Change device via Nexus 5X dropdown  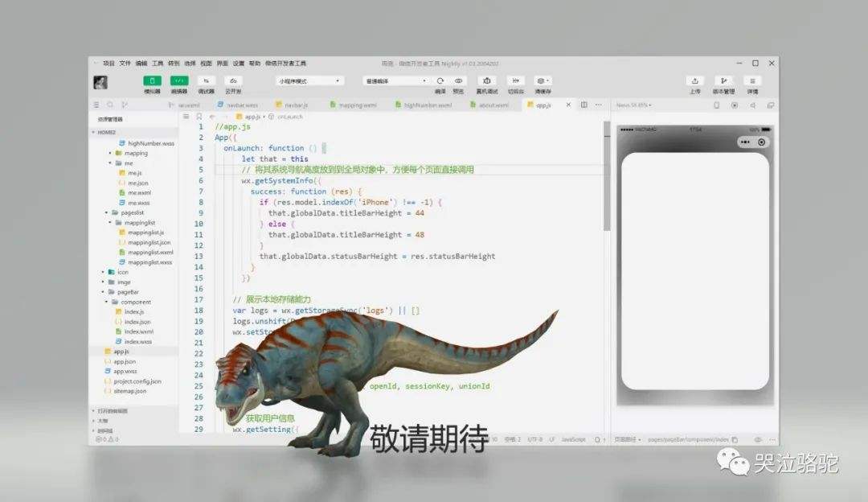click(633, 105)
